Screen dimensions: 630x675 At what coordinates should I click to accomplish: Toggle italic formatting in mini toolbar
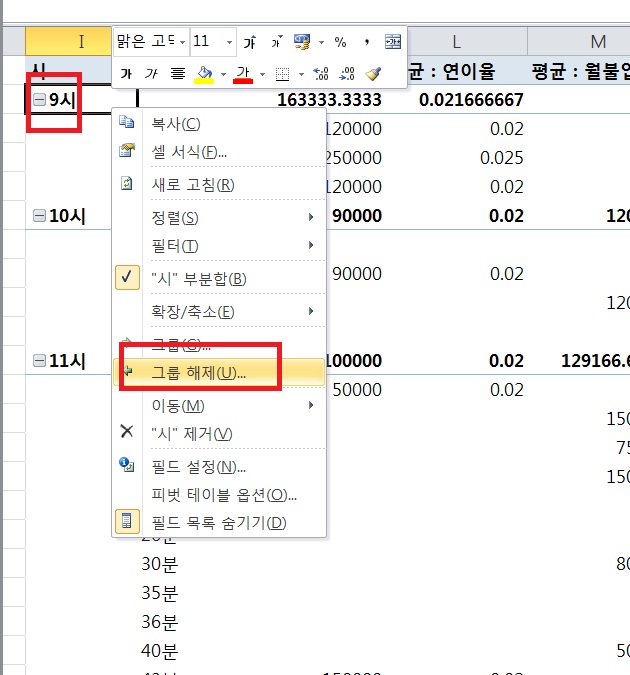[152, 74]
